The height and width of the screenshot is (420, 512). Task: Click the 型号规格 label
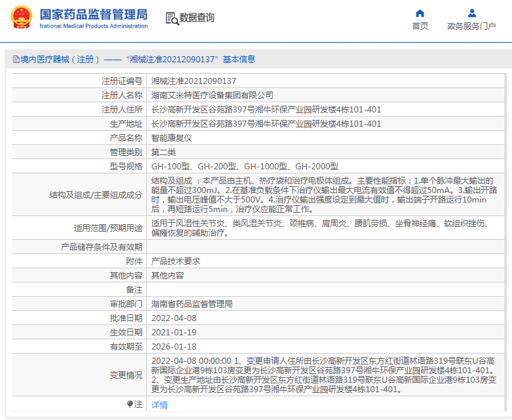click(x=126, y=167)
